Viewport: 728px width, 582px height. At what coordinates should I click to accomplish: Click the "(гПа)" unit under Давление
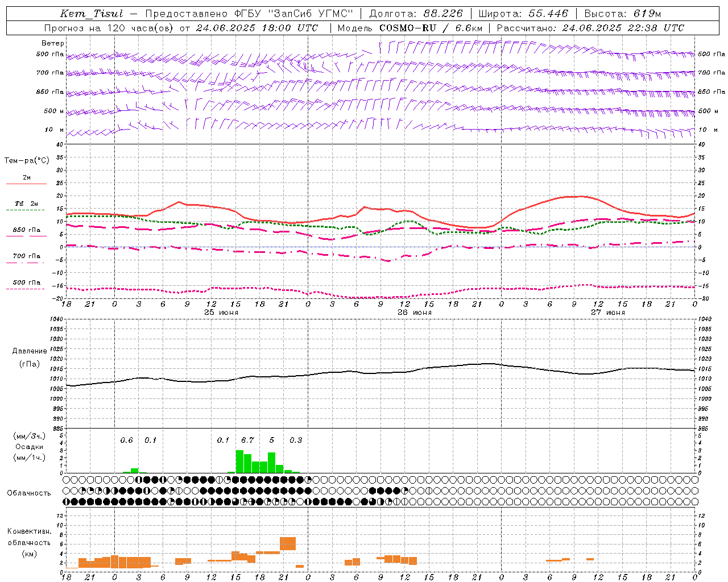[30, 364]
